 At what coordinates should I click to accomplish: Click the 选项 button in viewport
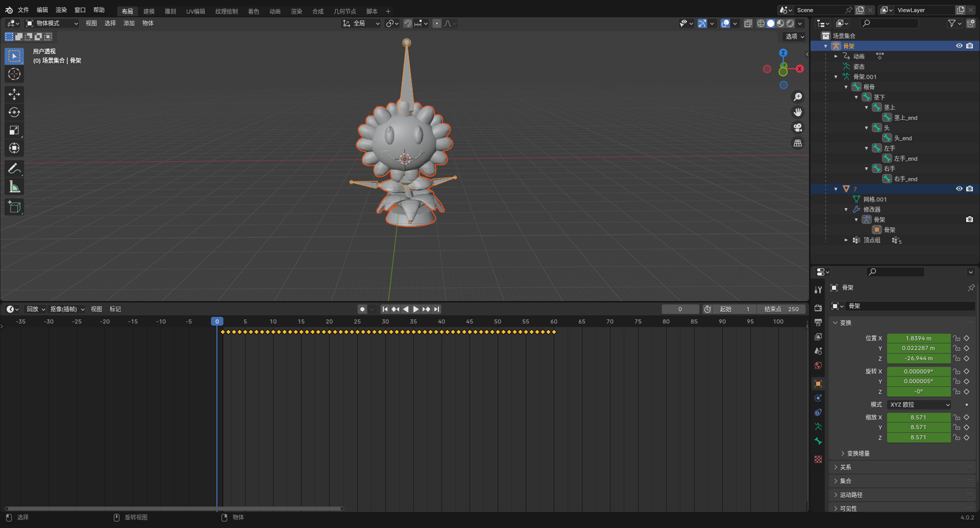(795, 36)
